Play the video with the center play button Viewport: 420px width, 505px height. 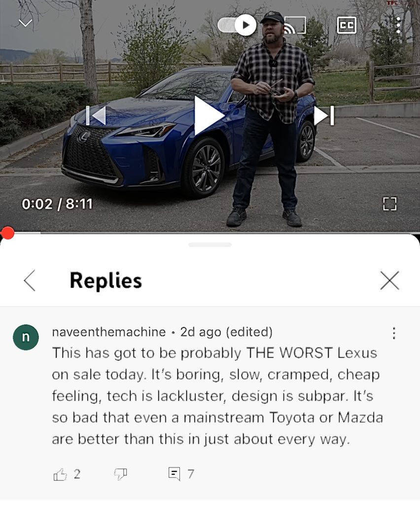coord(209,115)
